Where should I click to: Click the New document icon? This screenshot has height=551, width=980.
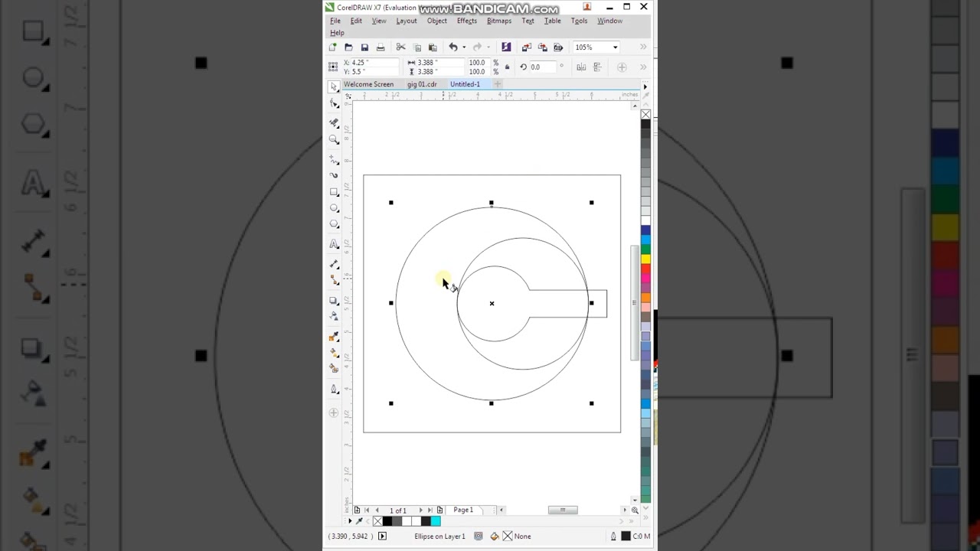pyautogui.click(x=333, y=47)
